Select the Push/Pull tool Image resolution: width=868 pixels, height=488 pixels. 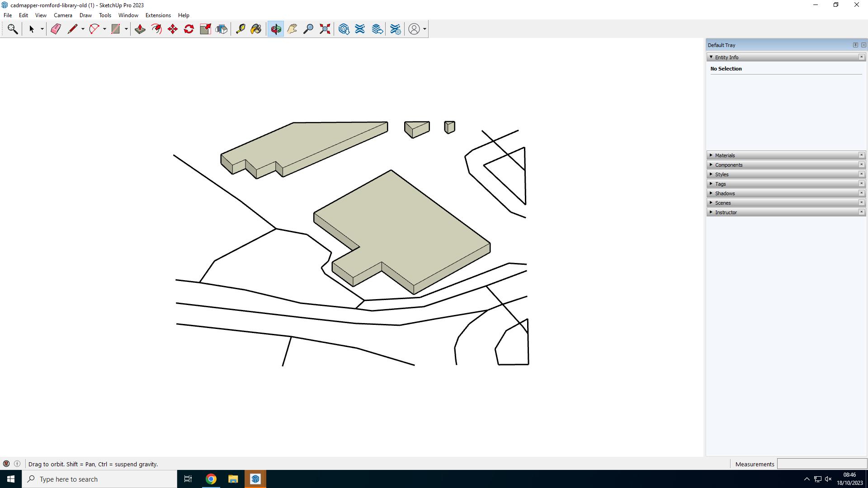[x=140, y=29]
